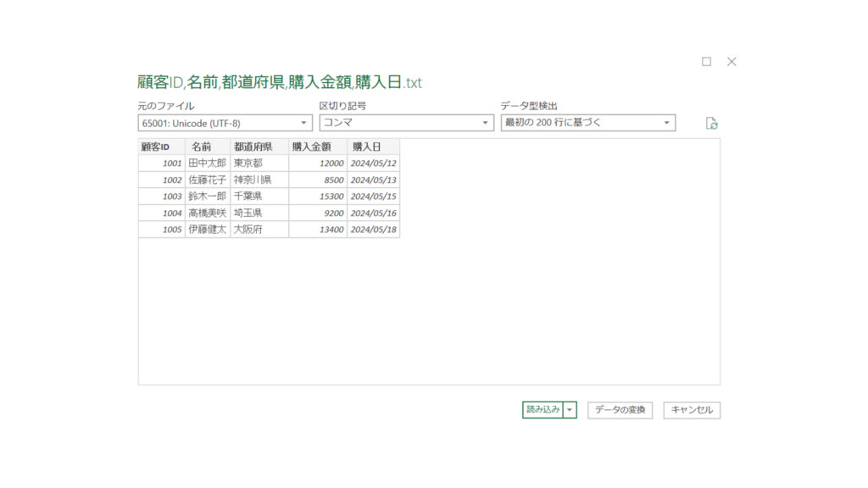Select the 購入金額 column header

[x=317, y=147]
